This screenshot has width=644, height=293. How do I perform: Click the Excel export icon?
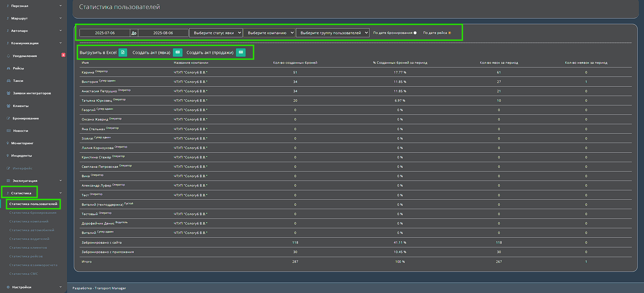click(123, 52)
